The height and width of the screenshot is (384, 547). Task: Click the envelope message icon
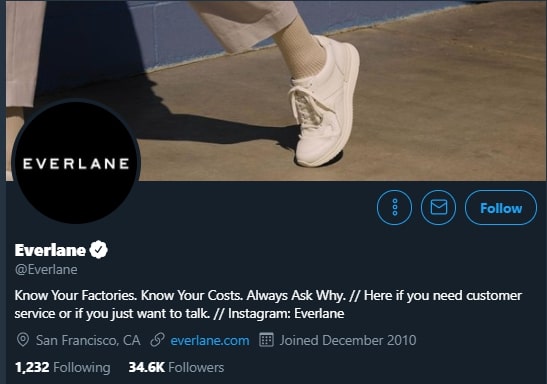tap(439, 208)
